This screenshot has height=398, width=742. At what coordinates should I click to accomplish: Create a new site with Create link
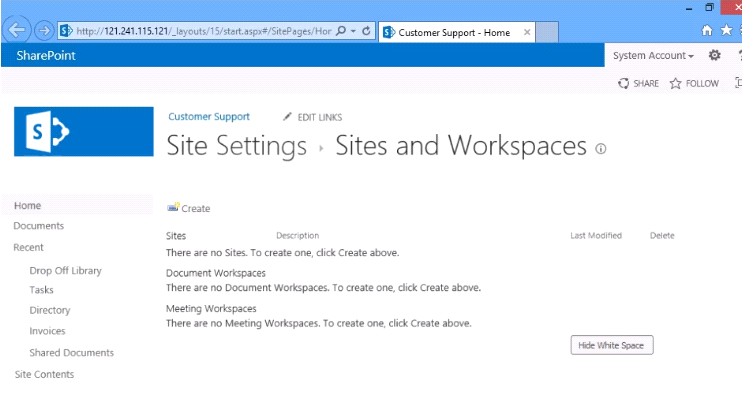[189, 208]
